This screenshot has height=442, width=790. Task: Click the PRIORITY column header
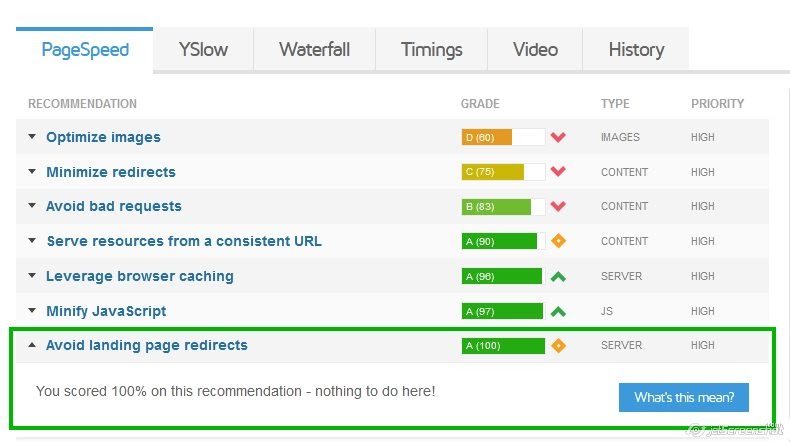pos(717,104)
